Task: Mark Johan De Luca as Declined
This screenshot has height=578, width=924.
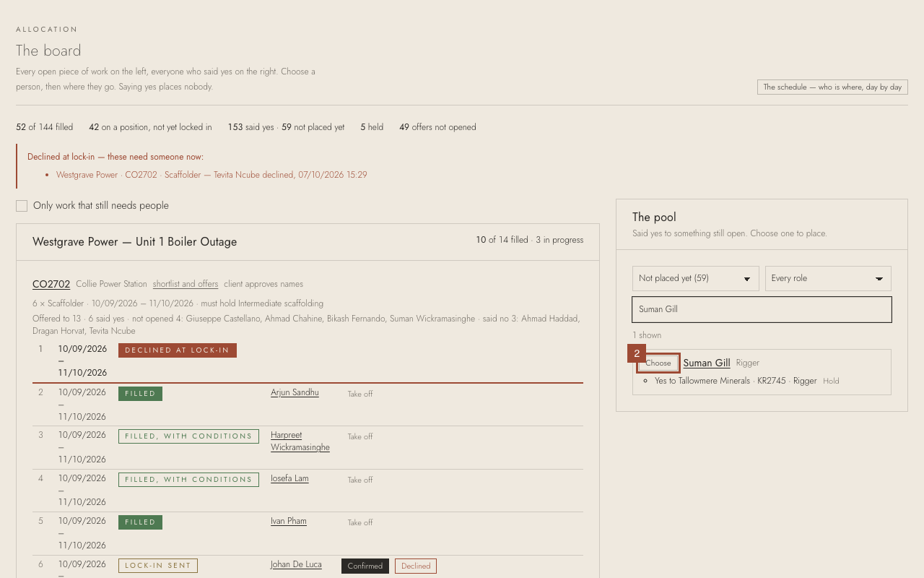Action: pos(416,566)
